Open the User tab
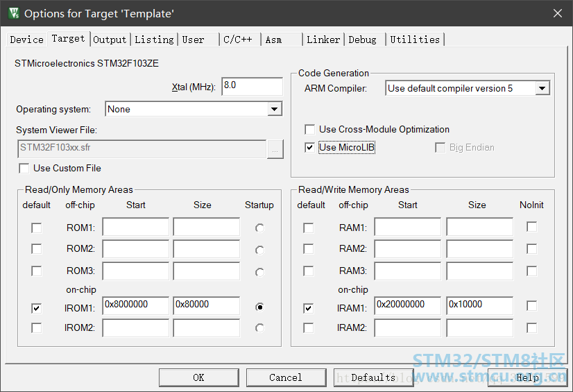Image resolution: width=573 pixels, height=392 pixels. [x=198, y=40]
